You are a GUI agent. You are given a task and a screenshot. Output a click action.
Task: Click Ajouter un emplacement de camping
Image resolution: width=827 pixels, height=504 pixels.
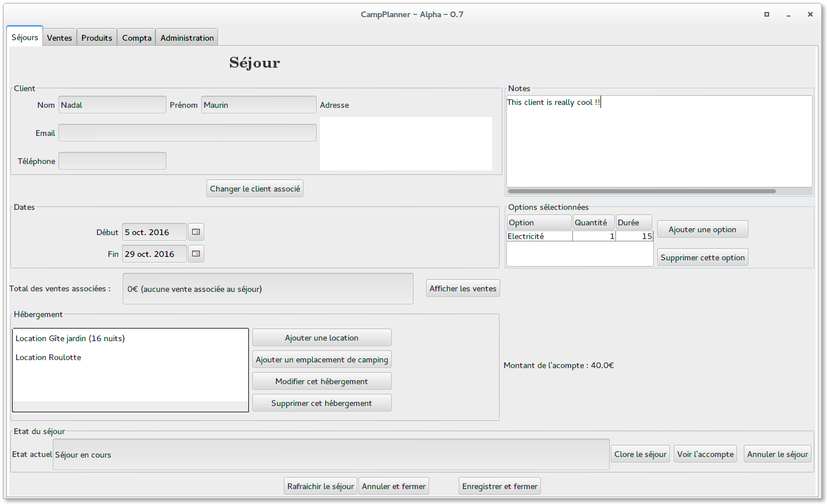[x=322, y=360]
